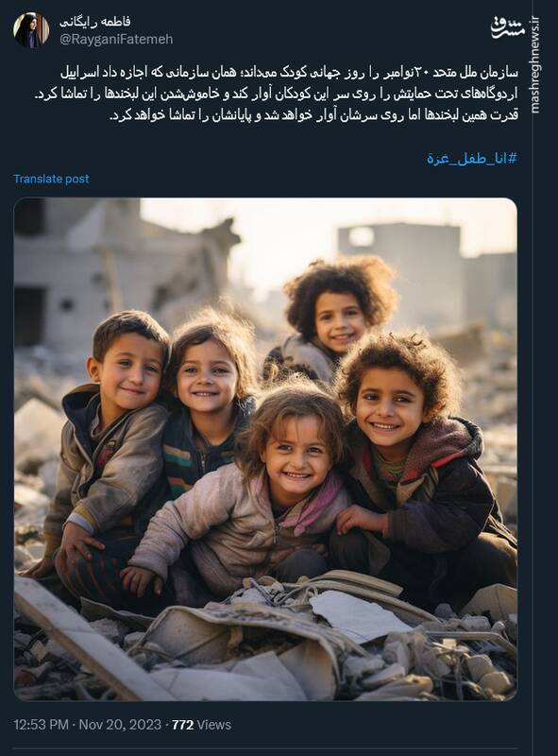The height and width of the screenshot is (756, 558).
Task: Open the display name فاطمه رایگانی
Action: [x=95, y=22]
